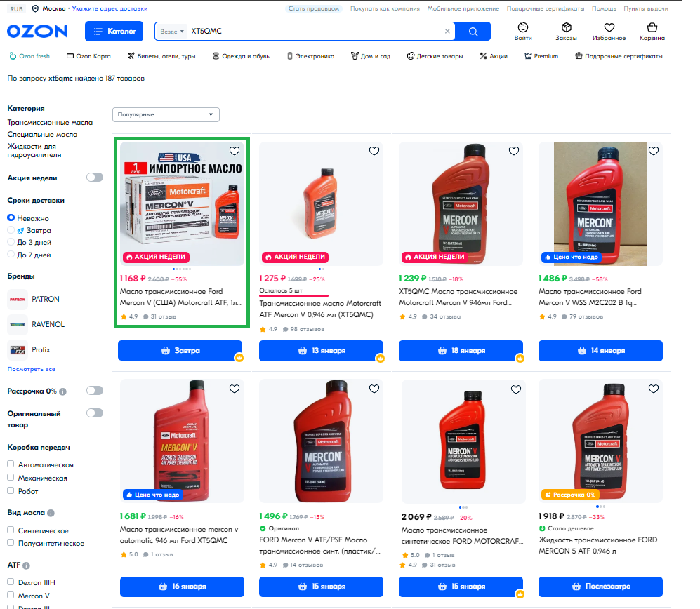Viewport: 700px width, 609px height.
Task: Click the Москва location pin icon
Action: coord(35,8)
